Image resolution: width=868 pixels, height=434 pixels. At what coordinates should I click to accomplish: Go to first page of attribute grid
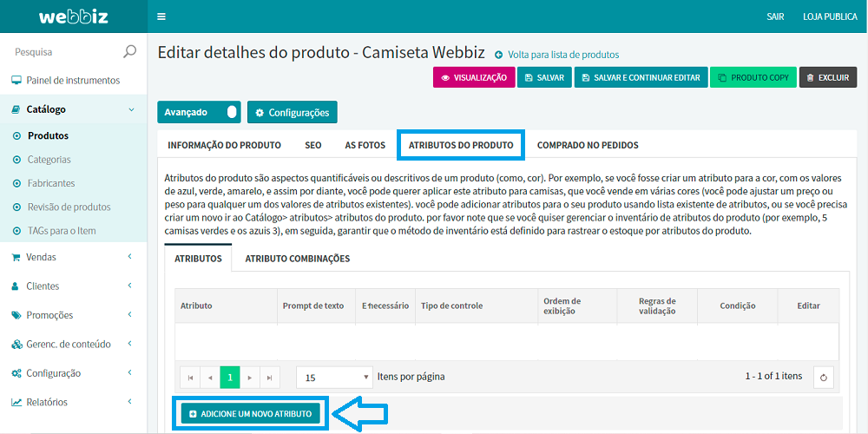[189, 378]
